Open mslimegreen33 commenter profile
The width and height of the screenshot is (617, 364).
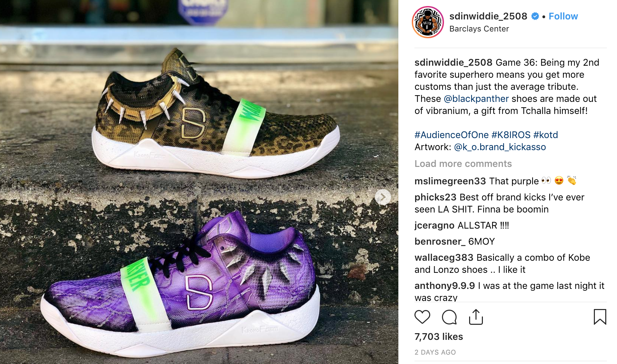pyautogui.click(x=450, y=181)
